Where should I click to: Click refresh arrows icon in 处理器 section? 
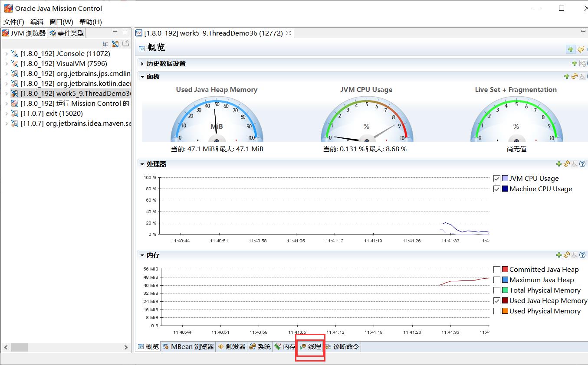pos(567,164)
